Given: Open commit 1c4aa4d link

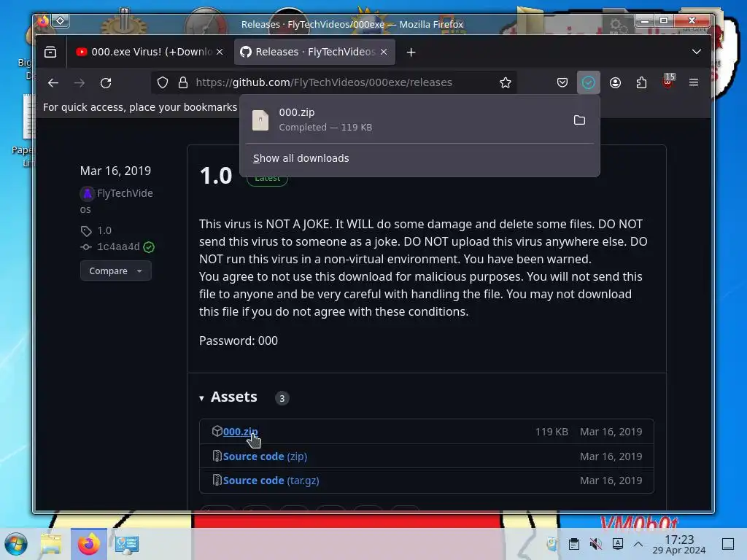Looking at the screenshot, I should tap(119, 246).
